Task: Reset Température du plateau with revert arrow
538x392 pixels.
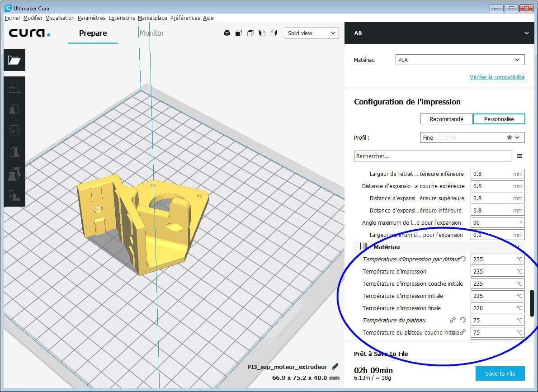Action: tap(462, 320)
